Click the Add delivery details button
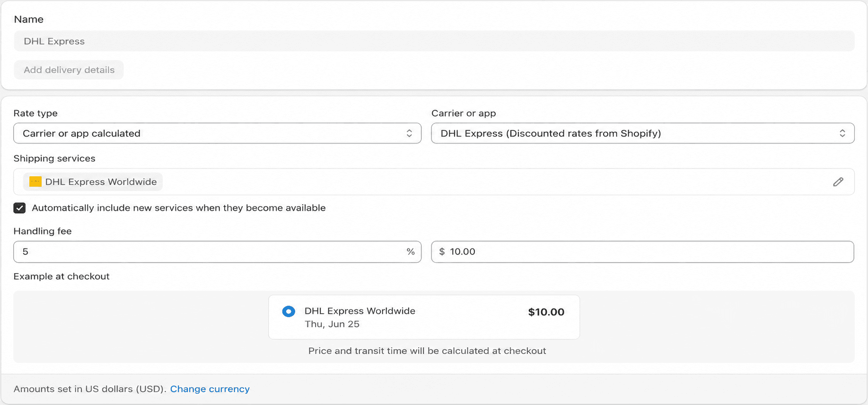868x405 pixels. click(x=69, y=70)
